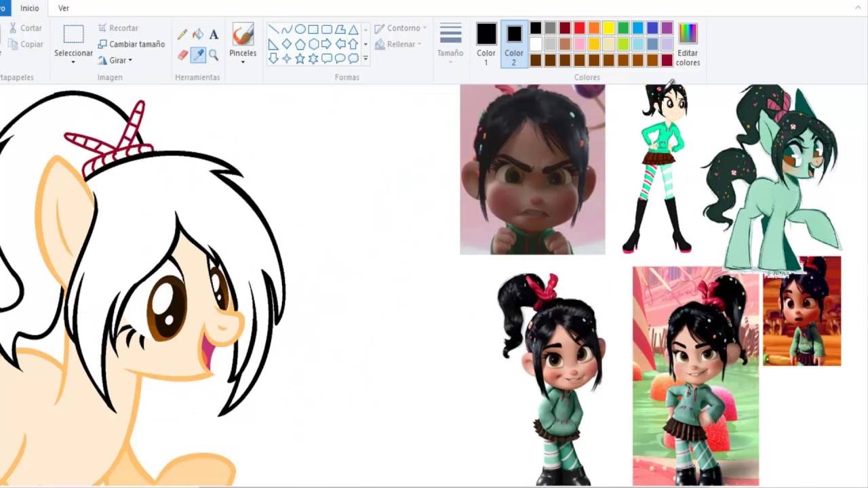Choose the Hexagon shape
Screen dimensions: 868x488
(313, 44)
